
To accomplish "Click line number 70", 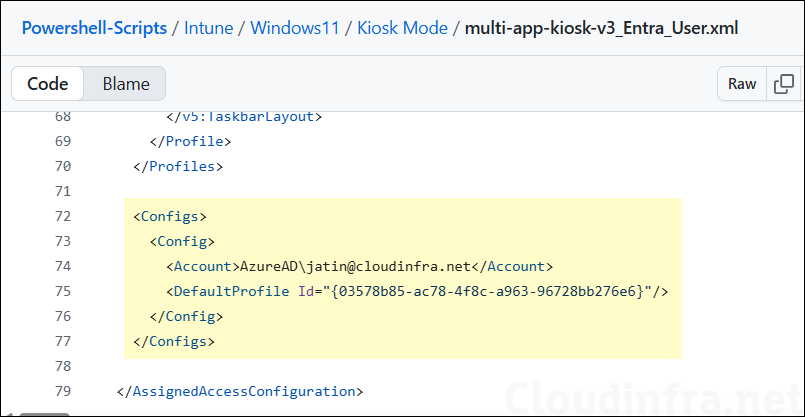I will click(x=62, y=166).
